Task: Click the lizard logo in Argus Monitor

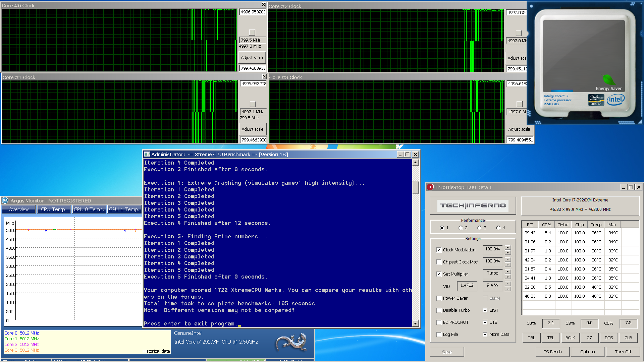Action: [291, 342]
